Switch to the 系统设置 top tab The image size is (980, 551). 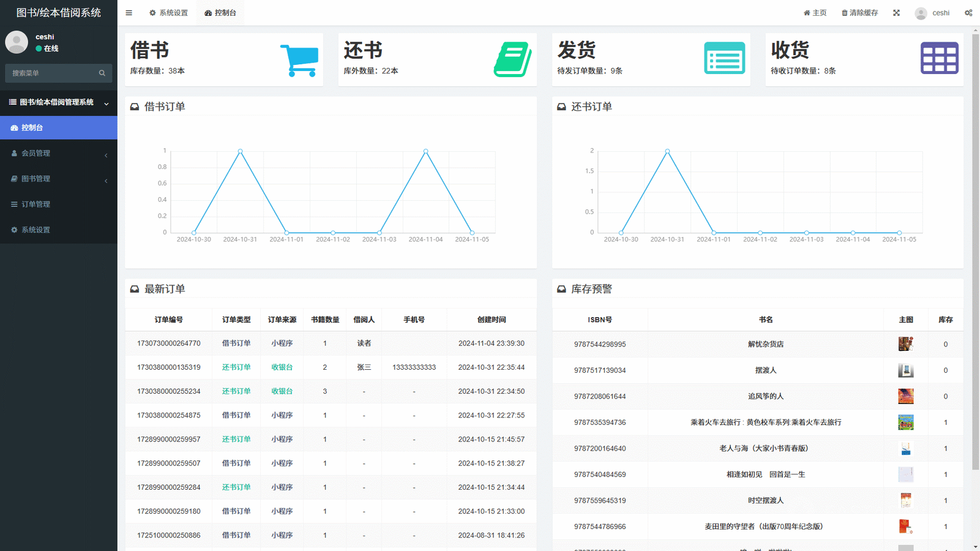coord(169,13)
